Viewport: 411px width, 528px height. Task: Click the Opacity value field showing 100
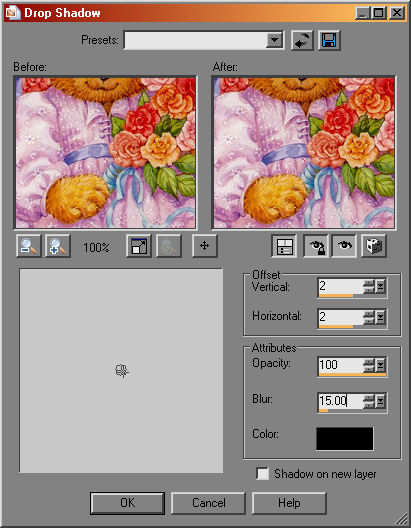tap(341, 364)
